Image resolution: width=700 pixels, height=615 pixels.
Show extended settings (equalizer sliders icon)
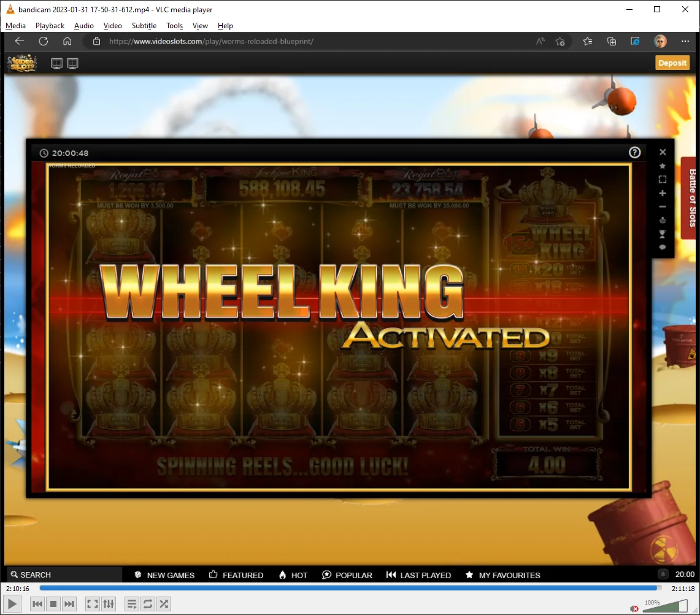tap(109, 605)
